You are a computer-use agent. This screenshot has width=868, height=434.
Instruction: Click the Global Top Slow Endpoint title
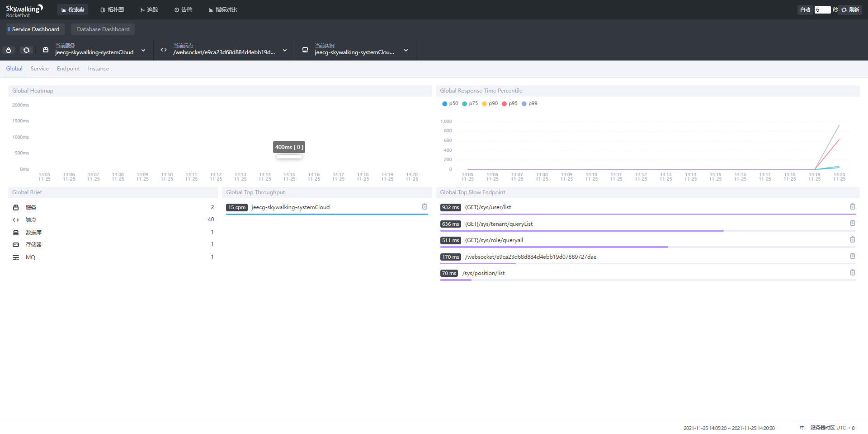coord(472,192)
